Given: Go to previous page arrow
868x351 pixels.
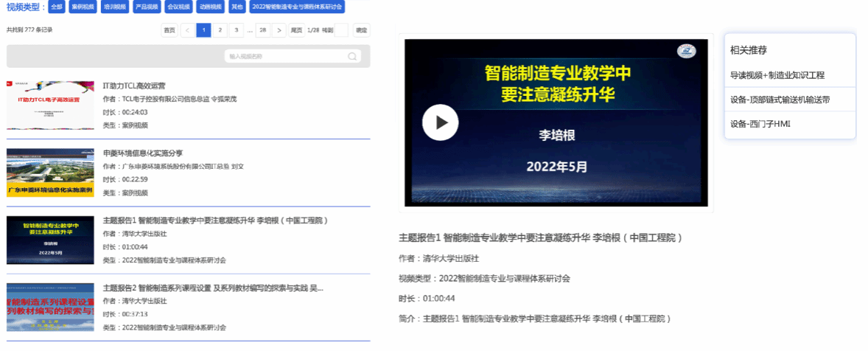Looking at the screenshot, I should (187, 30).
